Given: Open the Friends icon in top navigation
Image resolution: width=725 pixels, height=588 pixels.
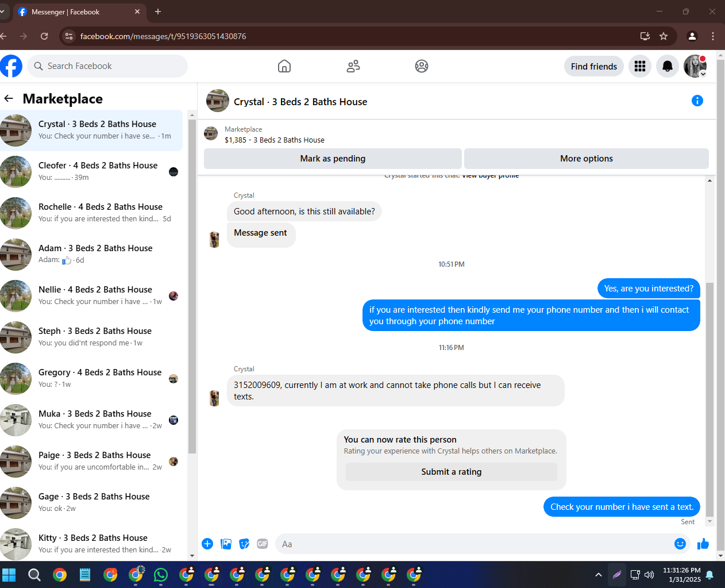Looking at the screenshot, I should click(353, 66).
